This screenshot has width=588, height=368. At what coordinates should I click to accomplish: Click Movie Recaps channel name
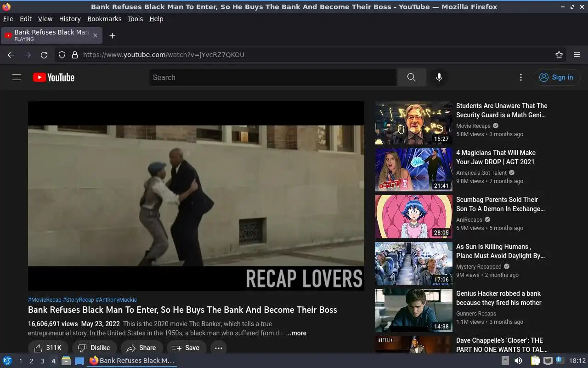coord(473,126)
